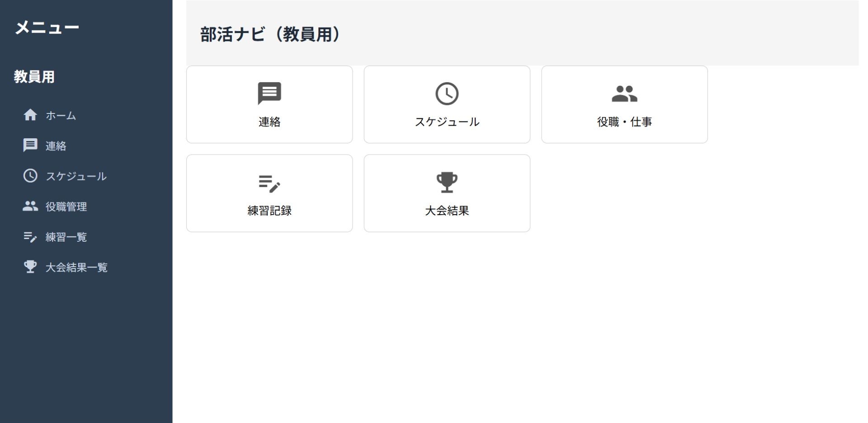Click the 部活ナビ(教員用) page title

pyautogui.click(x=270, y=34)
